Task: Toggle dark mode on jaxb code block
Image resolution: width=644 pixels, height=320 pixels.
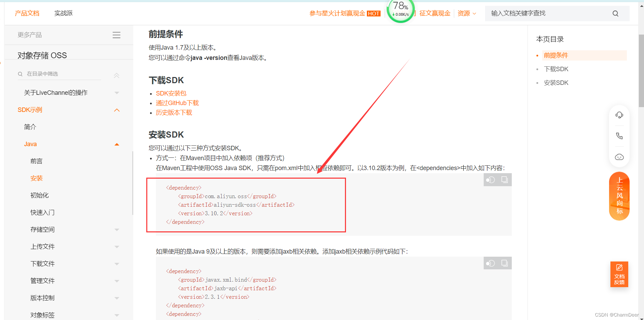Action: coord(491,263)
